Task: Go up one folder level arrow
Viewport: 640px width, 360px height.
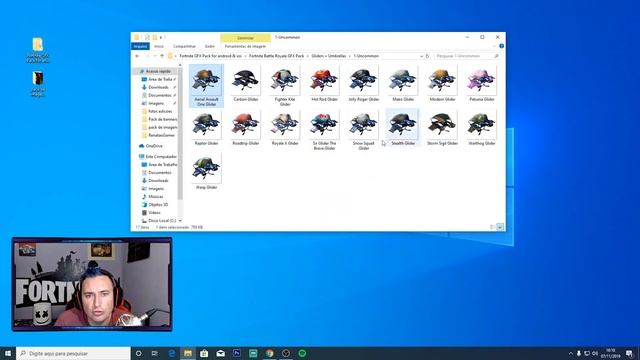Action: click(x=162, y=56)
